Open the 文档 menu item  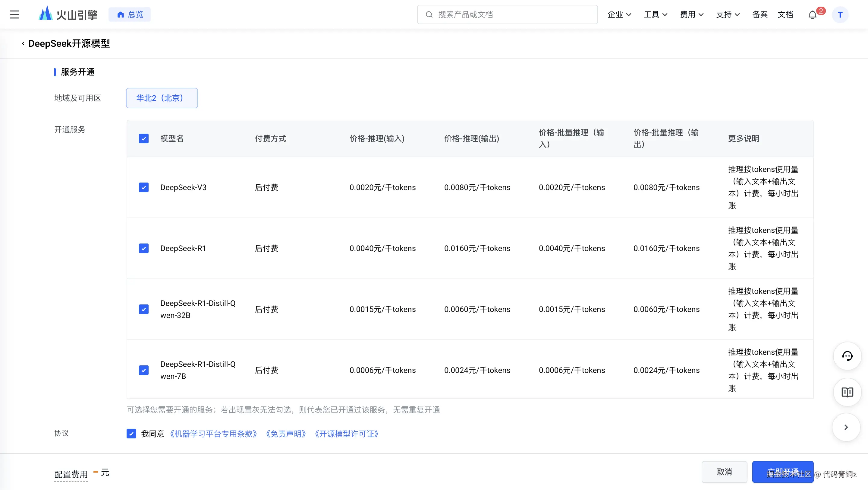click(785, 14)
